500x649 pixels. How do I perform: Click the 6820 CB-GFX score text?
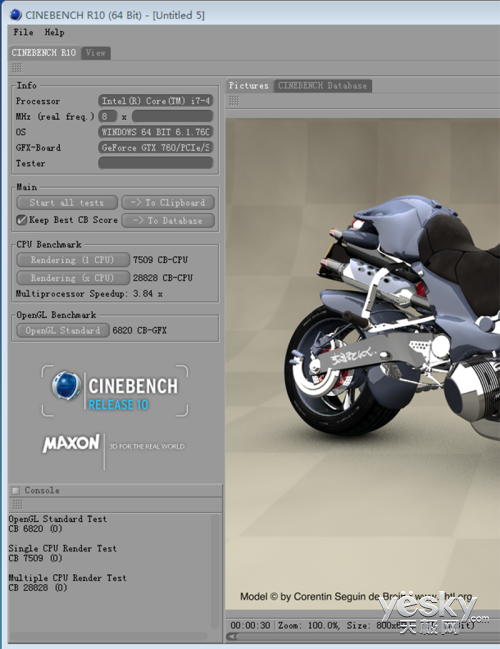pos(139,330)
